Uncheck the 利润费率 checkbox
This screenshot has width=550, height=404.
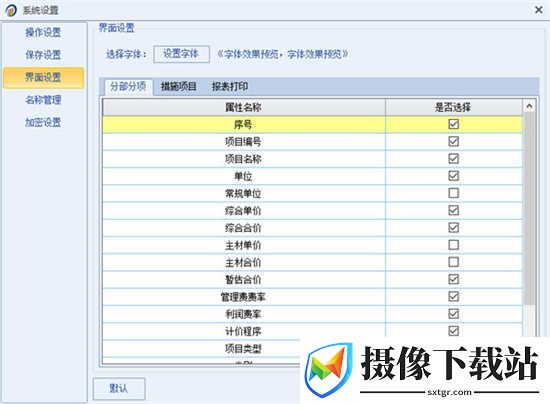click(x=453, y=314)
